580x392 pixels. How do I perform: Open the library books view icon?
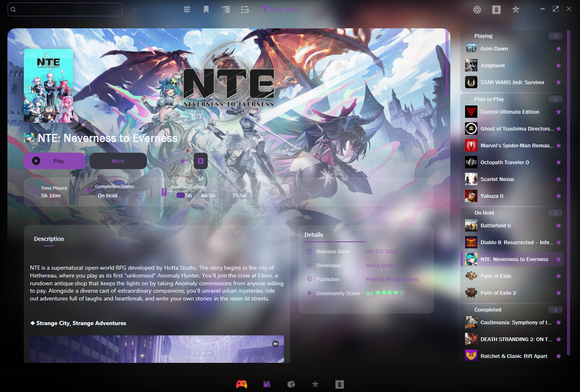coord(267,384)
